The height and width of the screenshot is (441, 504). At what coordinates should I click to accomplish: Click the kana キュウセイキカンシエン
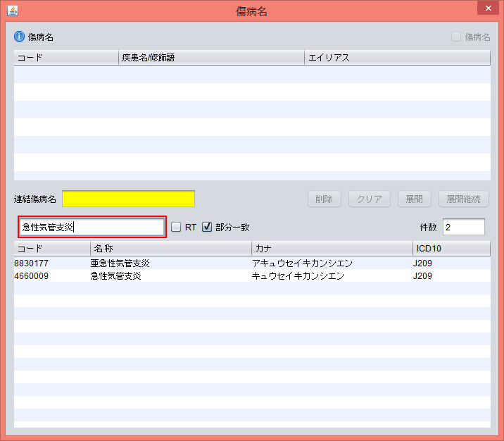tap(298, 275)
